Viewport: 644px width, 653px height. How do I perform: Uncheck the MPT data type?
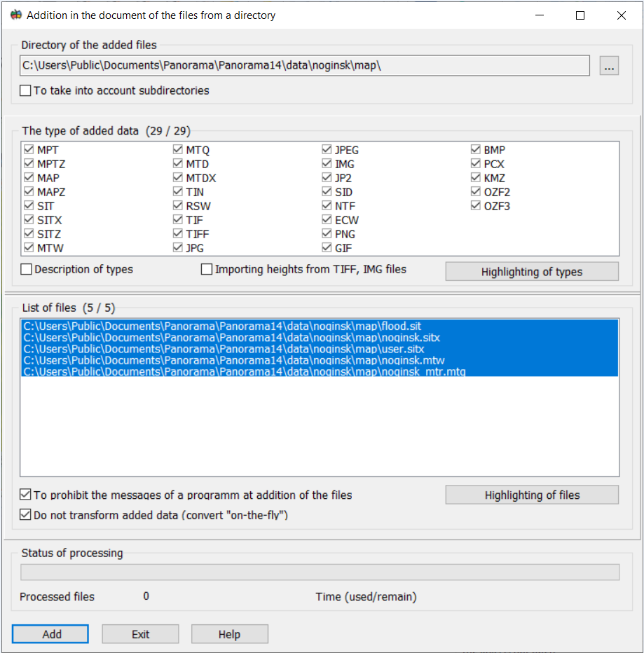(29, 150)
